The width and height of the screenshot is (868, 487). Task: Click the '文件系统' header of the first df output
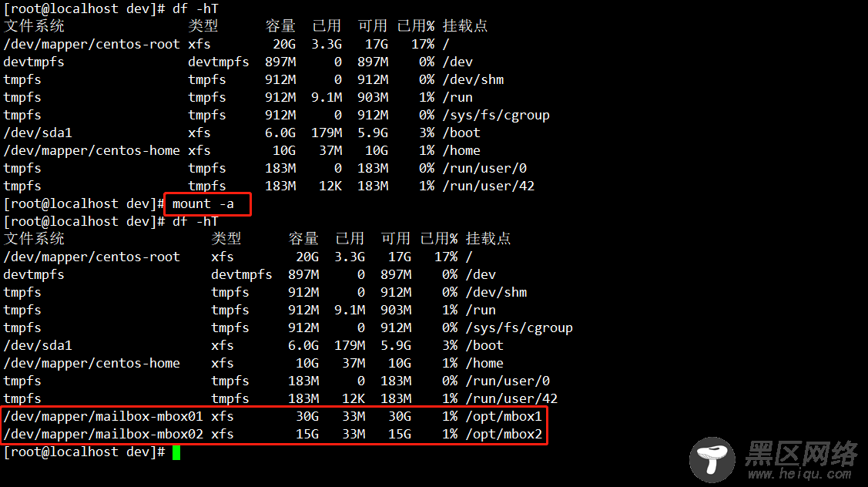(x=34, y=26)
